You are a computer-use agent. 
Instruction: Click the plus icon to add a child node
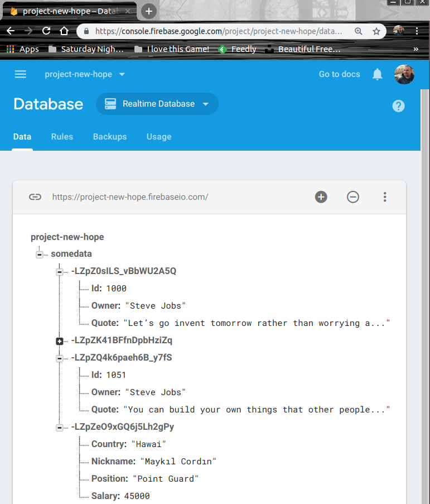[321, 196]
